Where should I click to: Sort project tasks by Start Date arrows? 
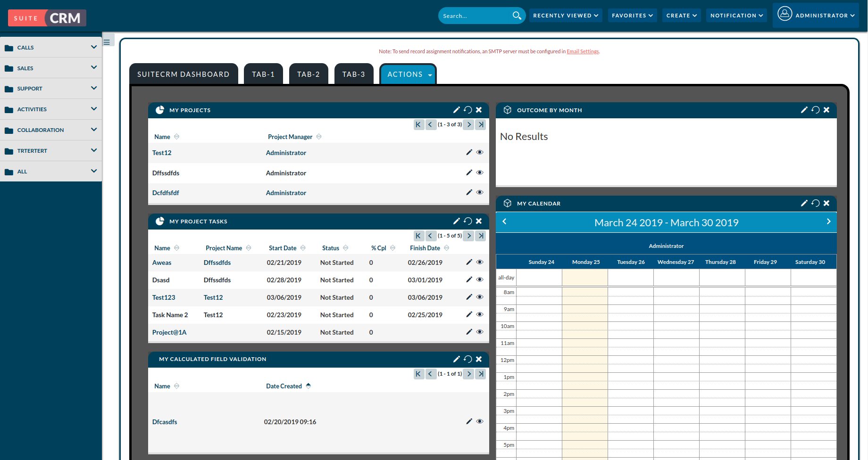(302, 247)
